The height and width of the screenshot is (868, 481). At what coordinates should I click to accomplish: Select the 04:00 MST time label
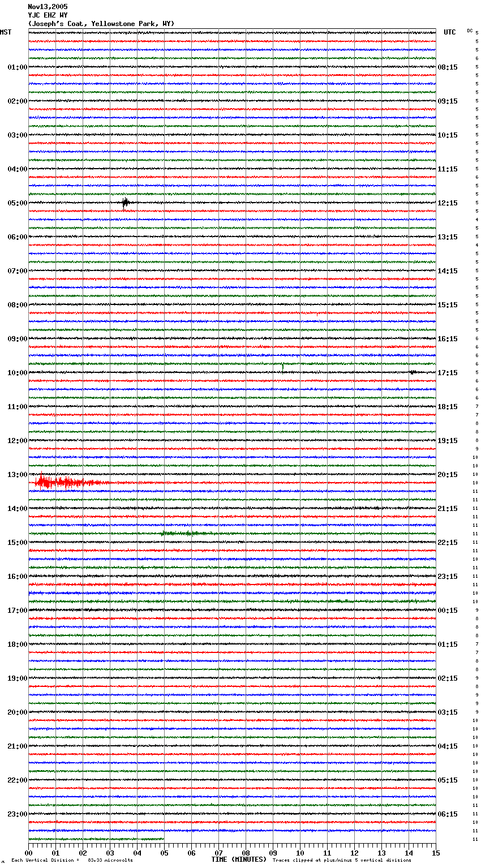[x=18, y=169]
